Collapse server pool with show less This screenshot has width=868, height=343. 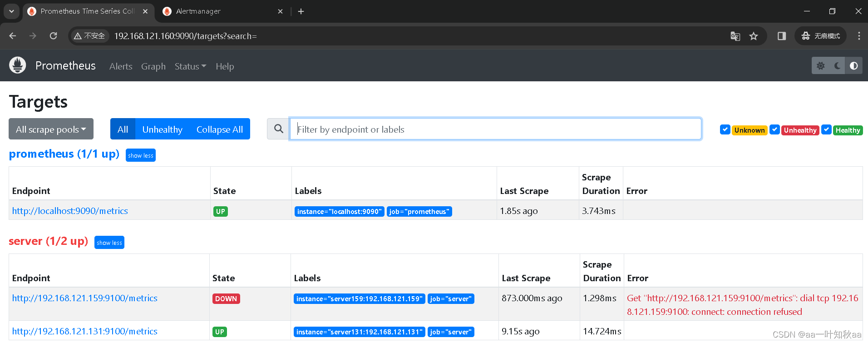pyautogui.click(x=109, y=243)
